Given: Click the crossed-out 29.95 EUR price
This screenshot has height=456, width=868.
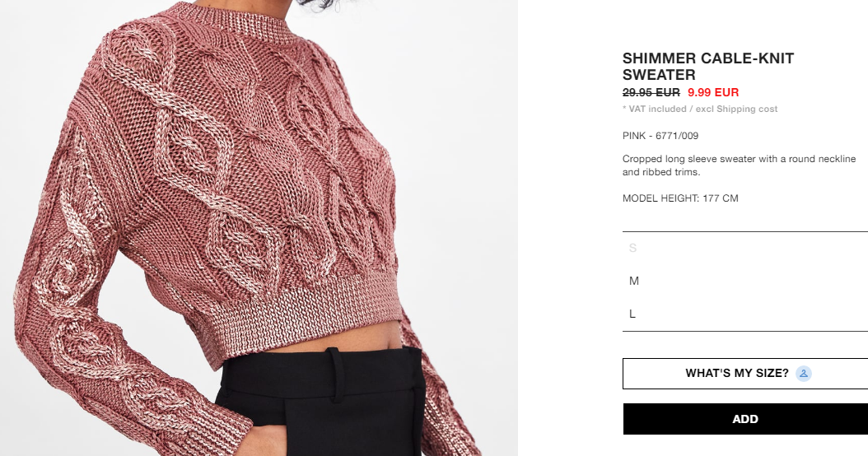Looking at the screenshot, I should [651, 92].
